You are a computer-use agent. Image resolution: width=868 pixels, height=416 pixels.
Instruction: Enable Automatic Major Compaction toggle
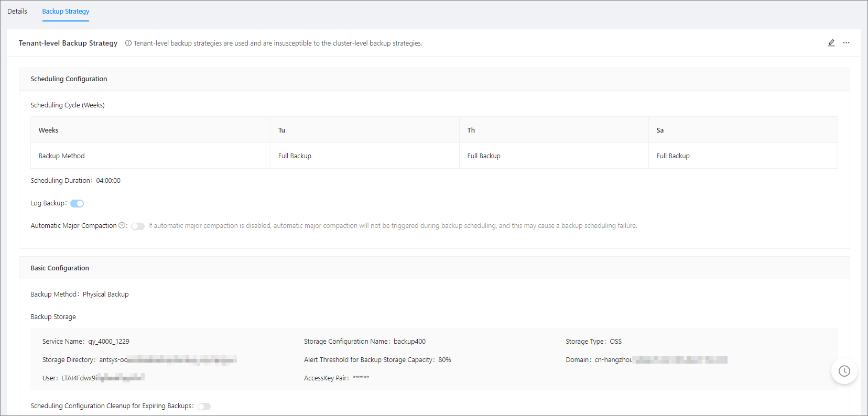pos(138,226)
